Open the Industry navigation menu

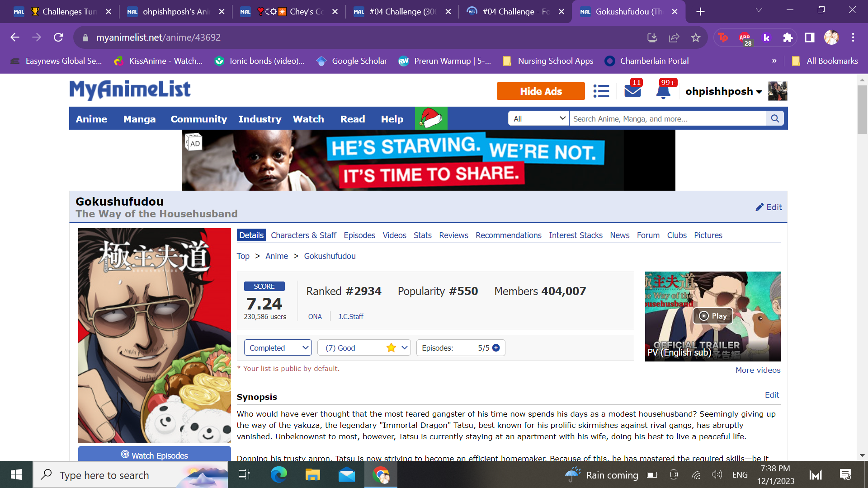point(259,119)
